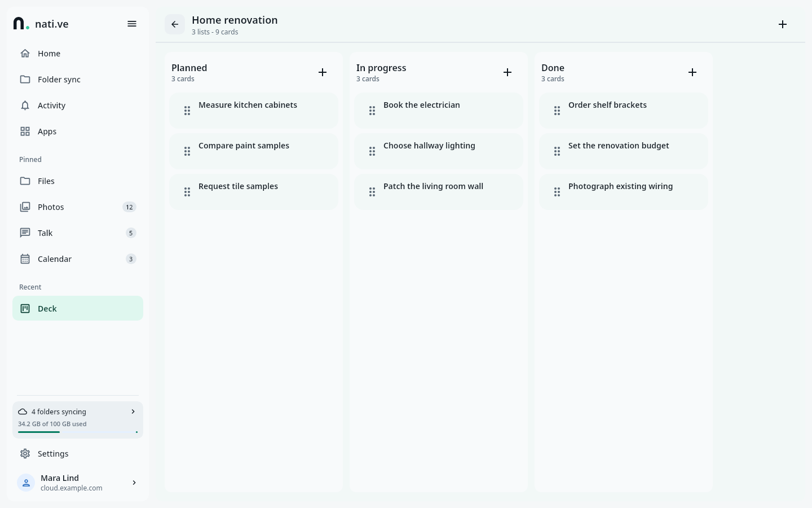812x508 pixels.
Task: Click drag handle on Book the electrician card
Action: [372, 111]
